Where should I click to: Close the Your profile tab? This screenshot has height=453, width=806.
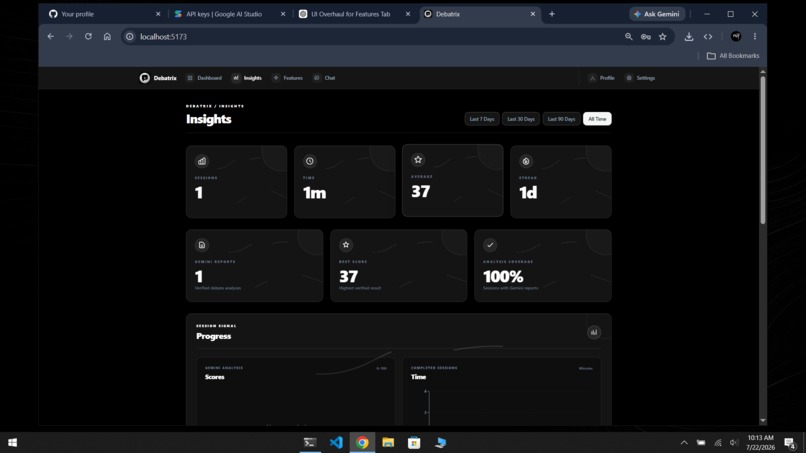pyautogui.click(x=158, y=14)
